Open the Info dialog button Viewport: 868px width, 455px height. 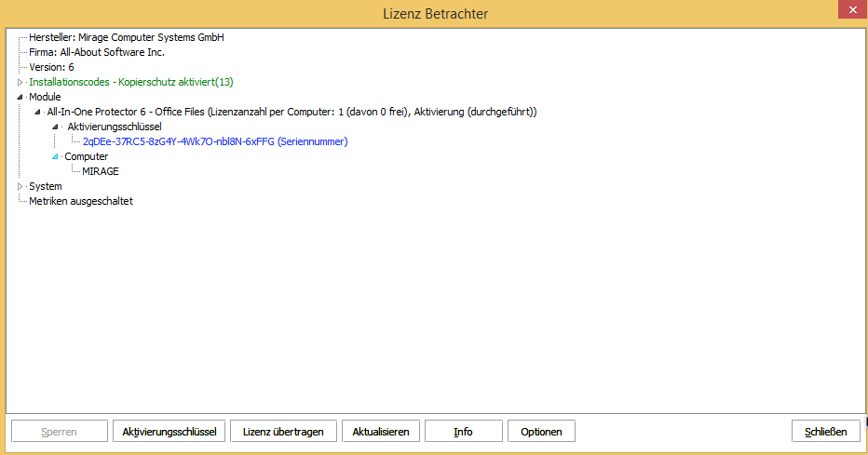pos(463,432)
